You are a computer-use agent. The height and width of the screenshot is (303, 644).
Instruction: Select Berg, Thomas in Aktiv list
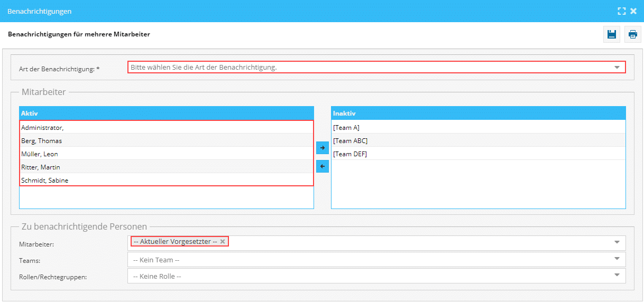(166, 140)
